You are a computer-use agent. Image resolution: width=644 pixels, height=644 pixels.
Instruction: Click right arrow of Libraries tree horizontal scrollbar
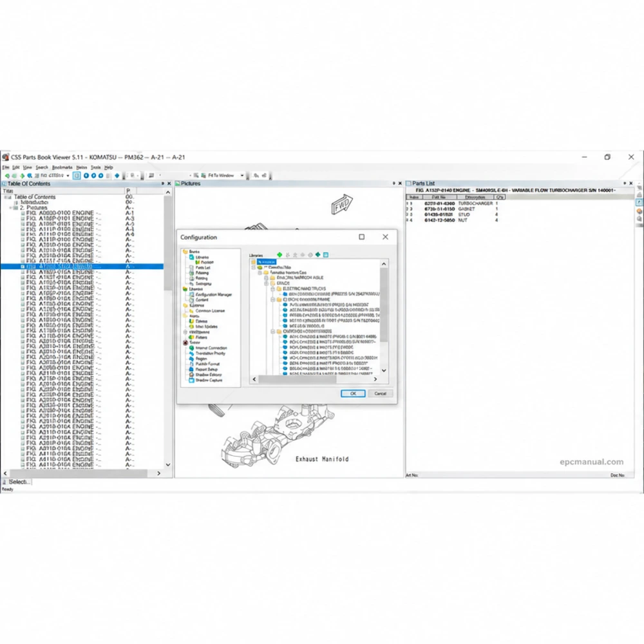pyautogui.click(x=375, y=379)
